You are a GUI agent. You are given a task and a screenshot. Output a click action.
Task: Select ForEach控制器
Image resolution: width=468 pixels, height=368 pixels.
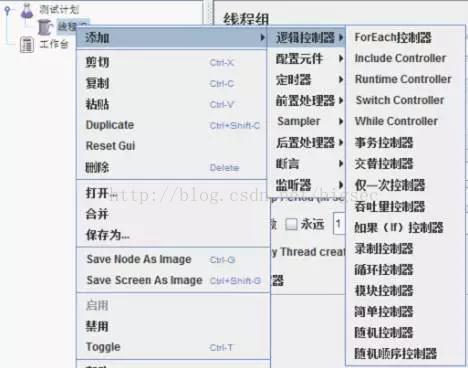tap(405, 38)
